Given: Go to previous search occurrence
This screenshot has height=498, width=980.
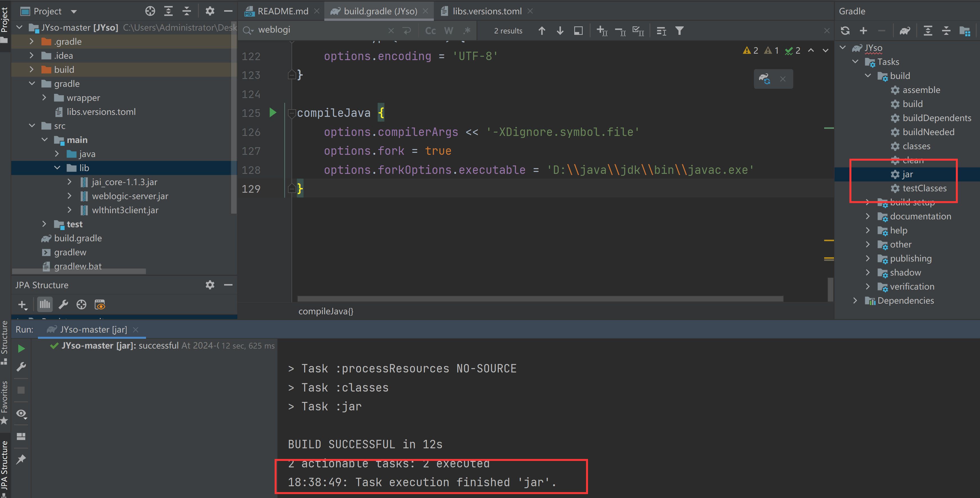Looking at the screenshot, I should (542, 31).
